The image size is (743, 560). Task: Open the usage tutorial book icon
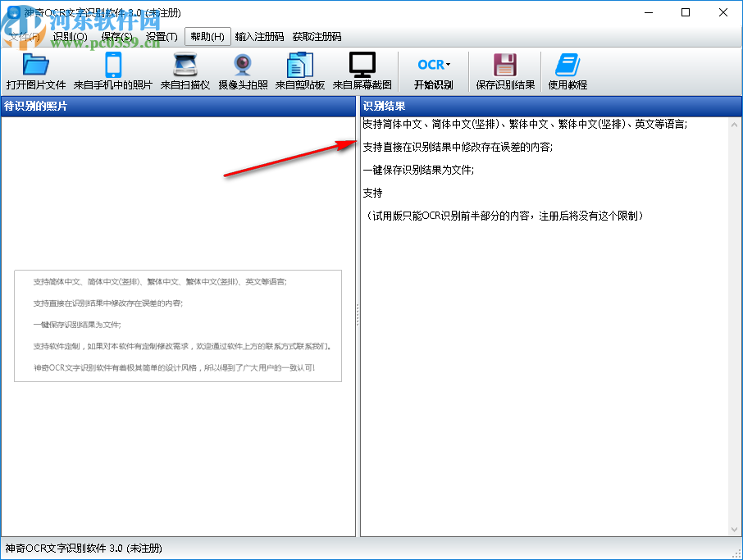(568, 71)
